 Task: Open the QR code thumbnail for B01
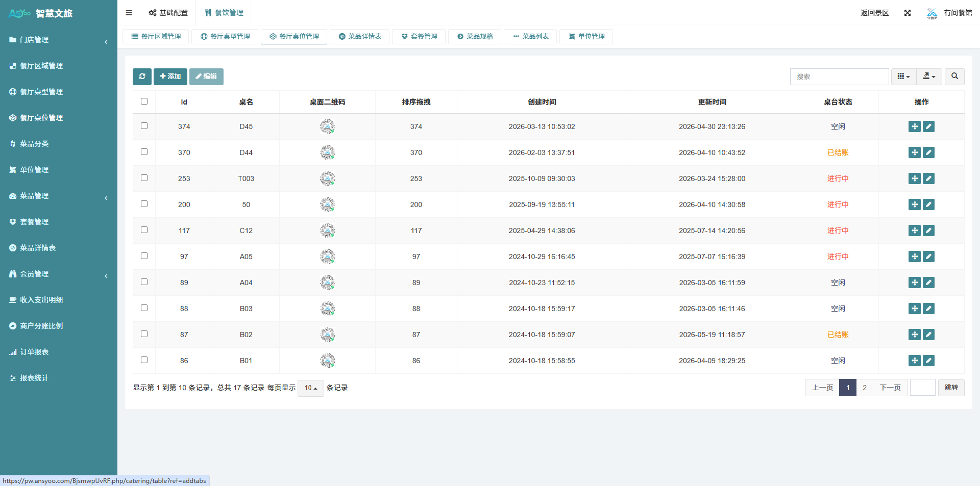coord(327,361)
